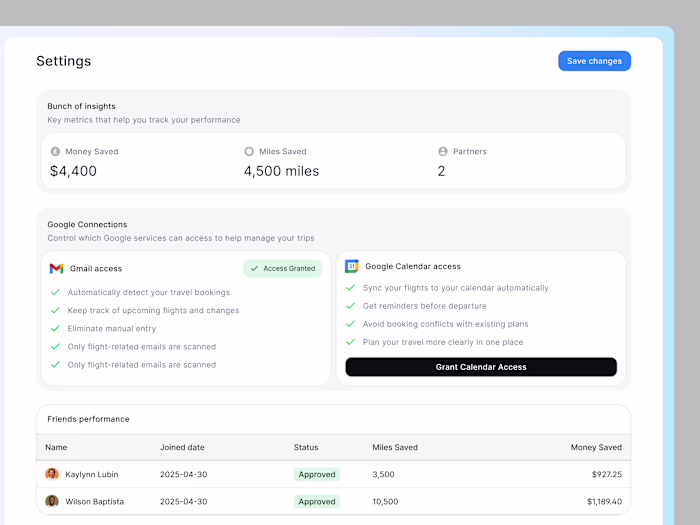The image size is (700, 525).
Task: Open Kaylynn Lubin's avatar
Action: pos(52,474)
